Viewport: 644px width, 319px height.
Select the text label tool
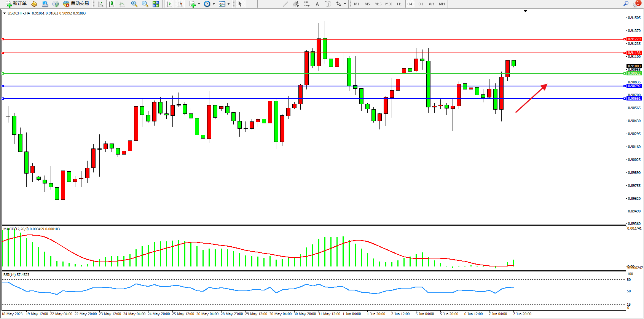[317, 4]
